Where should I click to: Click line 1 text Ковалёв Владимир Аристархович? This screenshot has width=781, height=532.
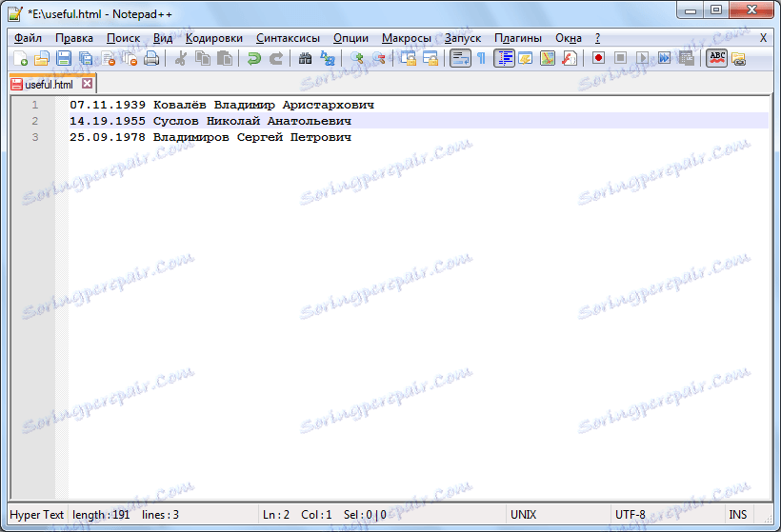tap(264, 105)
